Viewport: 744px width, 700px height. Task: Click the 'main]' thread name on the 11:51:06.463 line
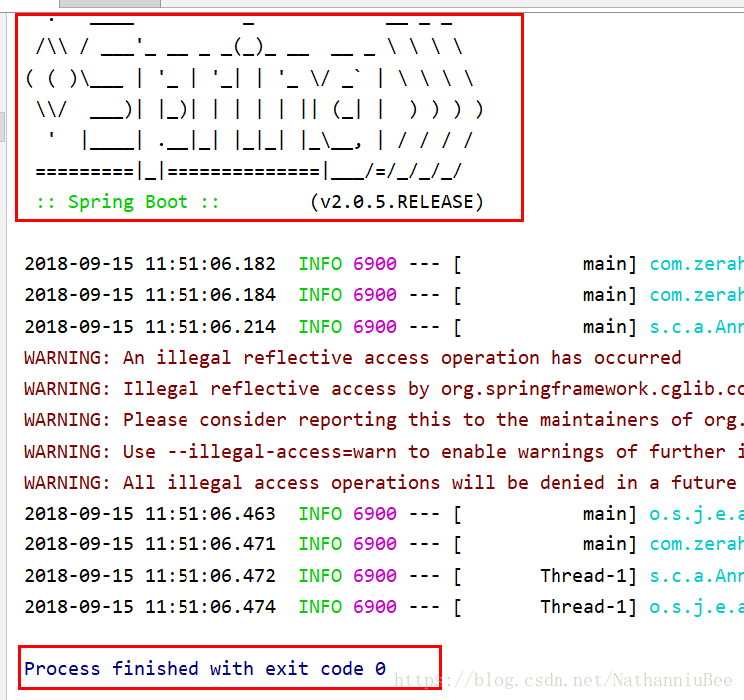(x=610, y=515)
